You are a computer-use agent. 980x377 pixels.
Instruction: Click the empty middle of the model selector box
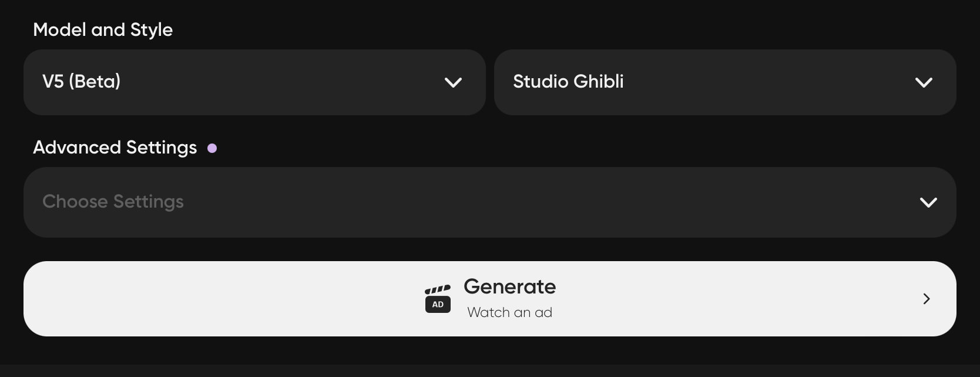[282, 82]
